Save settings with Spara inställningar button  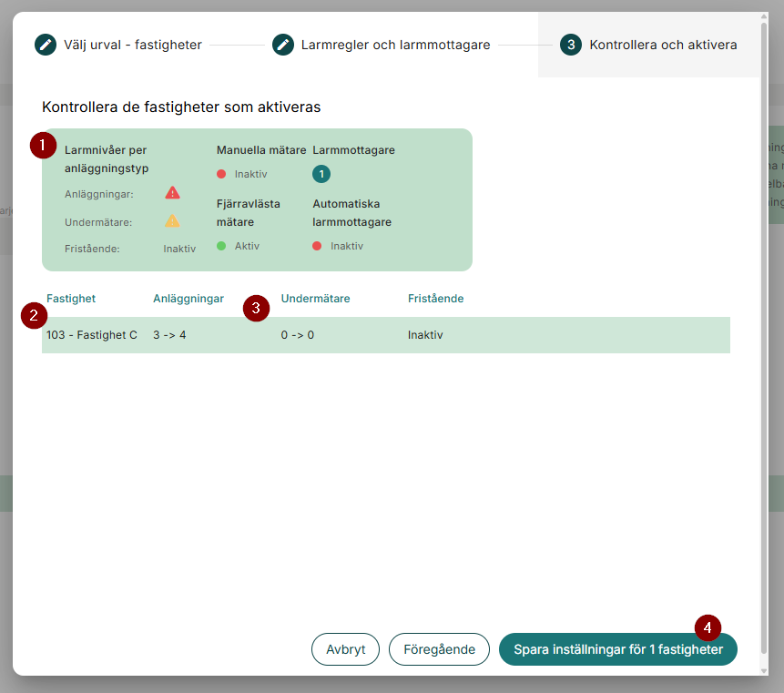(617, 649)
